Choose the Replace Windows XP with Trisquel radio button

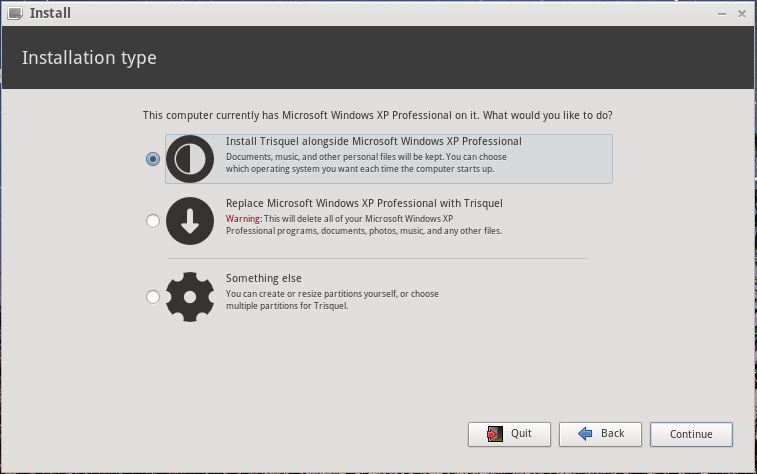point(153,221)
